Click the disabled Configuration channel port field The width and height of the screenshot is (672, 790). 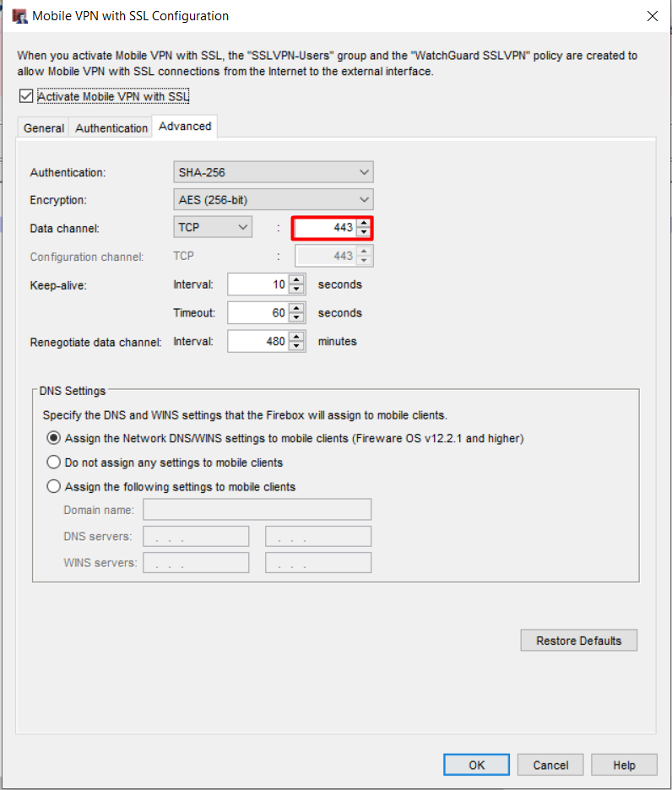[x=326, y=256]
